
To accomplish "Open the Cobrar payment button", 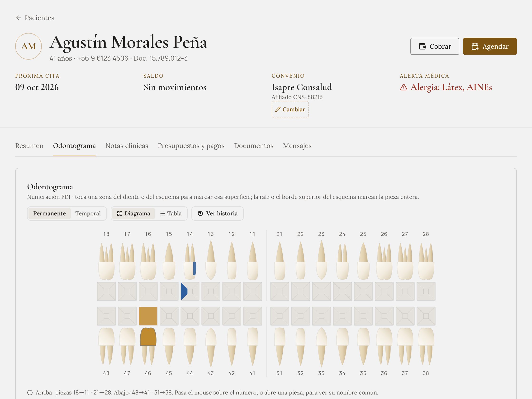I will (435, 46).
